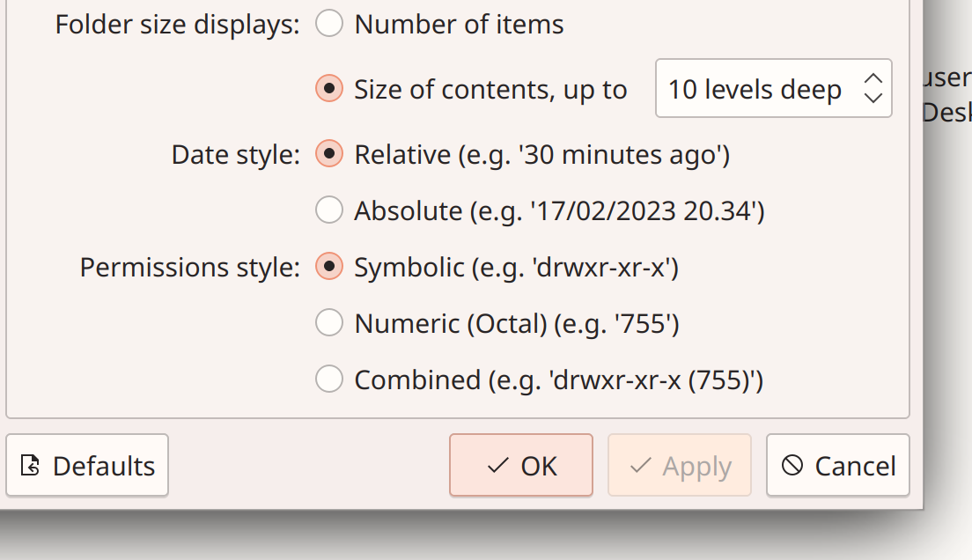Viewport: 972px width, 560px height.
Task: Open the '10 levels deep' spin box
Action: point(773,88)
